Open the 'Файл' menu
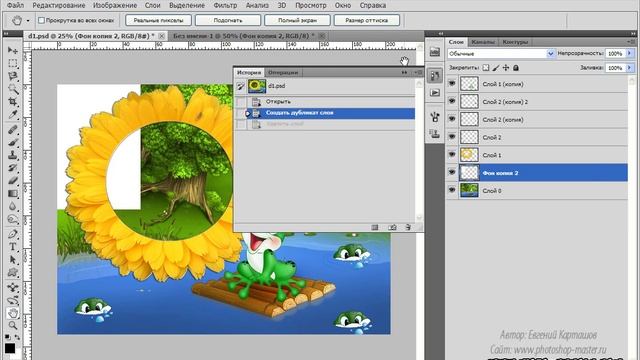Viewport: 640px width, 360px height. coord(16,5)
